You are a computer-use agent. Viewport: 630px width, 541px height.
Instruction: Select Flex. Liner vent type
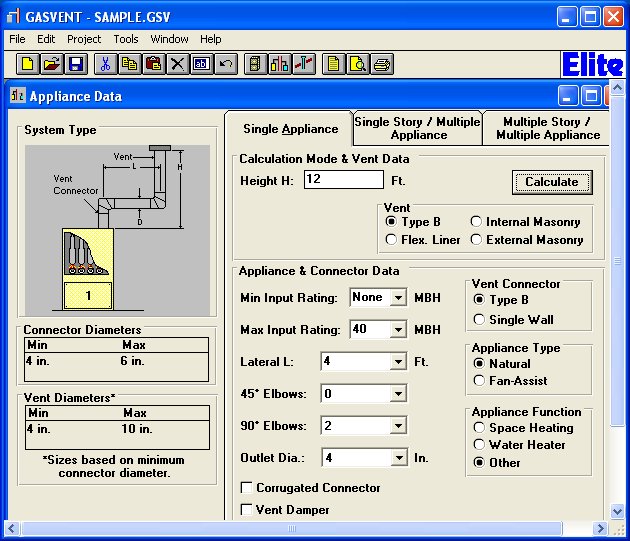tap(392, 240)
